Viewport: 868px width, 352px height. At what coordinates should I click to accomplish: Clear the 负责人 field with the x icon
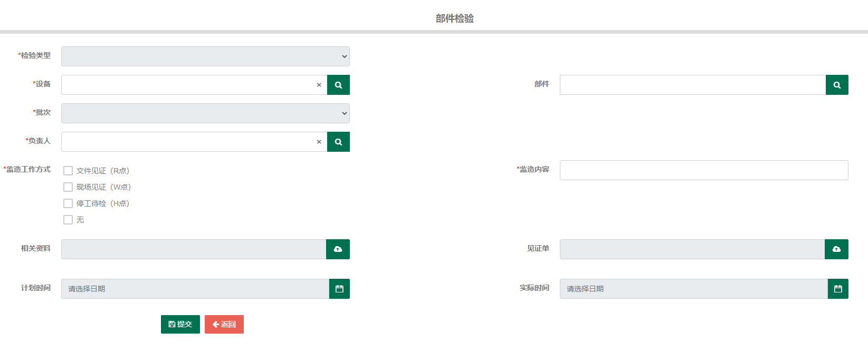(319, 142)
